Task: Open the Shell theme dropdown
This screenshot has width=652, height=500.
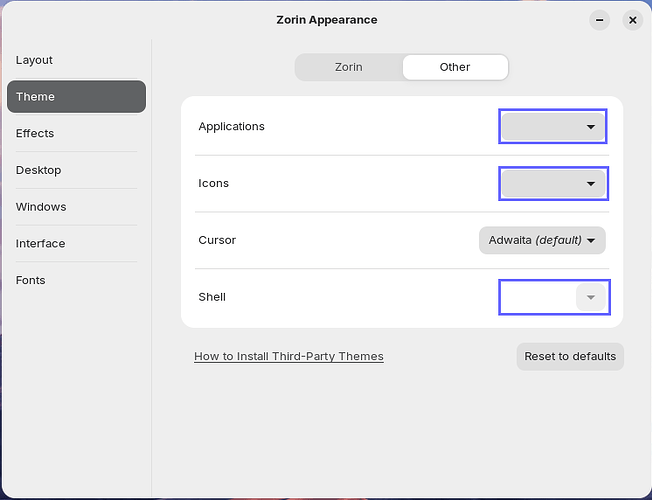Action: pyautogui.click(x=591, y=297)
